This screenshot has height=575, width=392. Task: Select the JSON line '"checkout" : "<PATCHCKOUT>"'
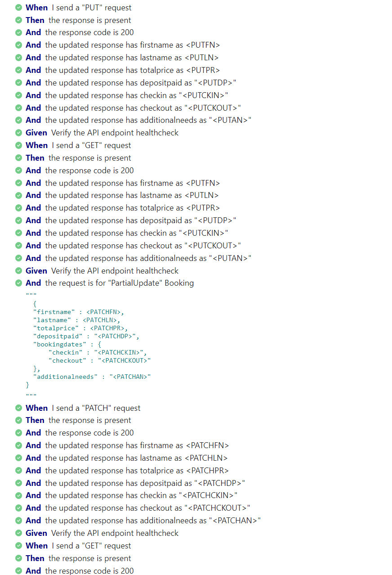tap(99, 360)
